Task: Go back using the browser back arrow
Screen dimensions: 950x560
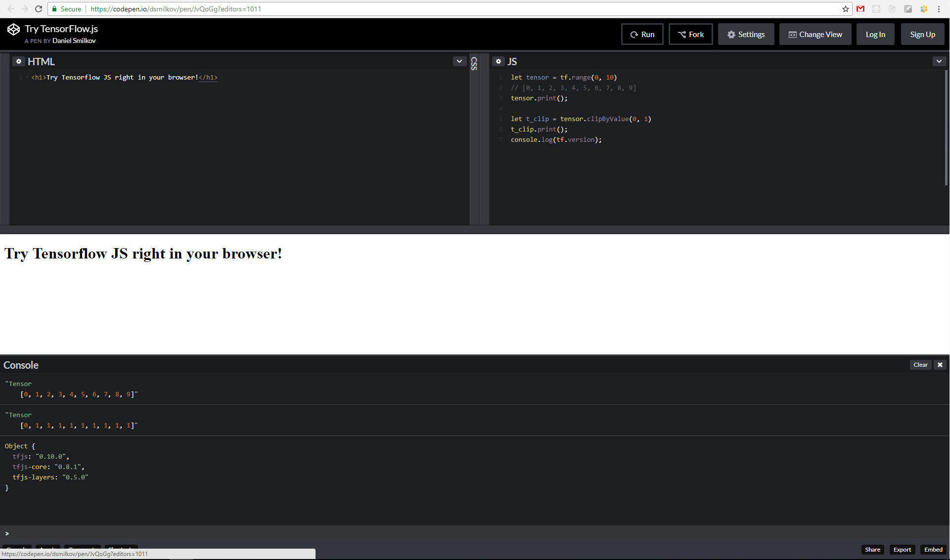Action: (x=11, y=9)
